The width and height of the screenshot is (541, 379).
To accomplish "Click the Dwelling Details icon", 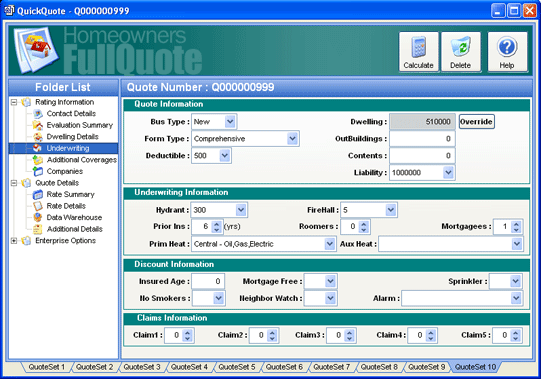I will 38,137.
